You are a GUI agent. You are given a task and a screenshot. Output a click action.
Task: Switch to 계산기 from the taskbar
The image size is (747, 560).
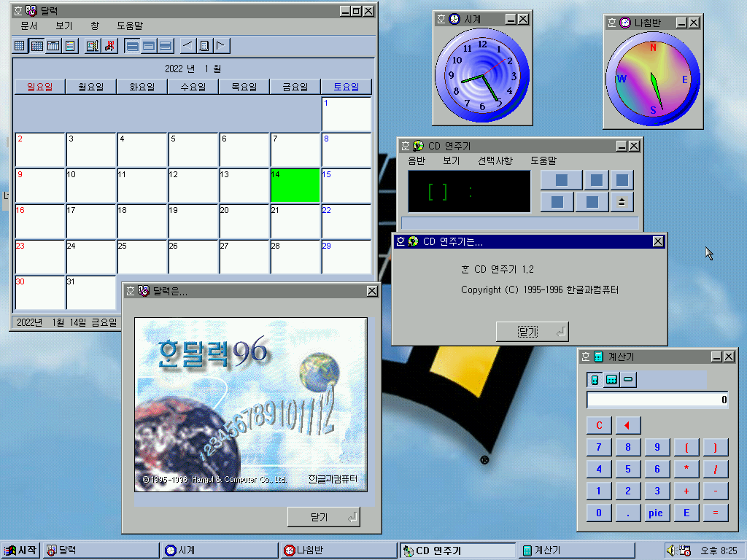pyautogui.click(x=577, y=551)
